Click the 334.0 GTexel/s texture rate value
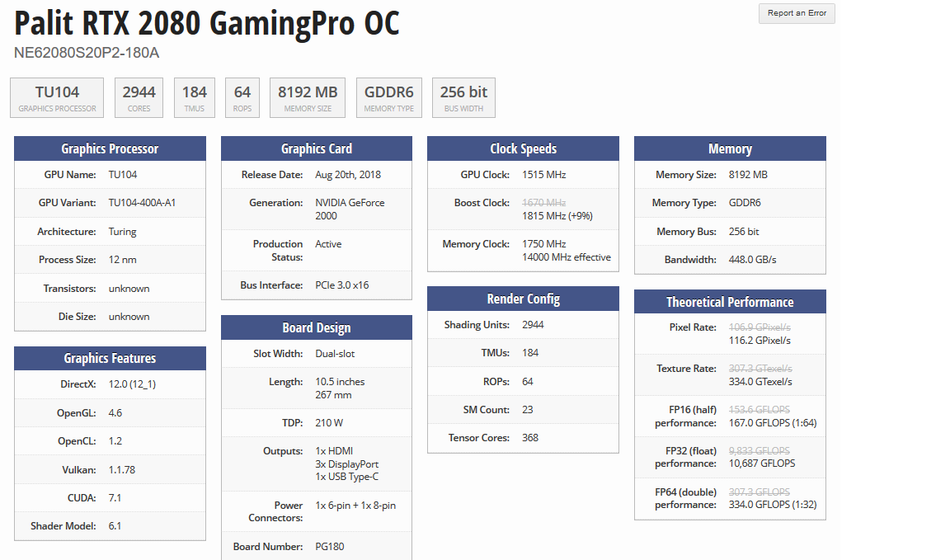Image resolution: width=950 pixels, height=560 pixels. 760,381
